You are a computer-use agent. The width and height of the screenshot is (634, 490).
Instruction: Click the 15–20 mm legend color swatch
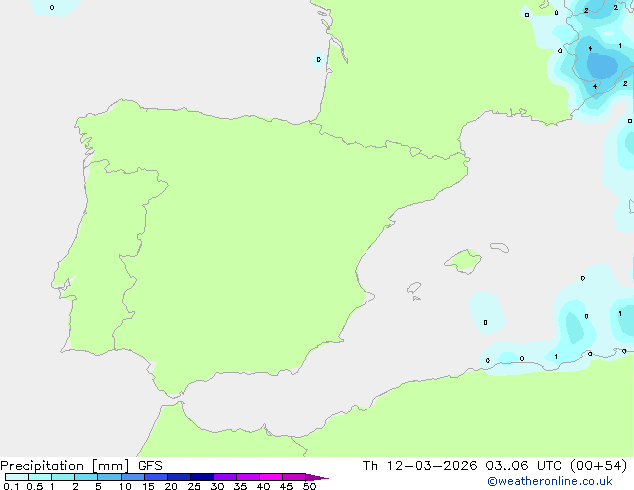(x=156, y=477)
